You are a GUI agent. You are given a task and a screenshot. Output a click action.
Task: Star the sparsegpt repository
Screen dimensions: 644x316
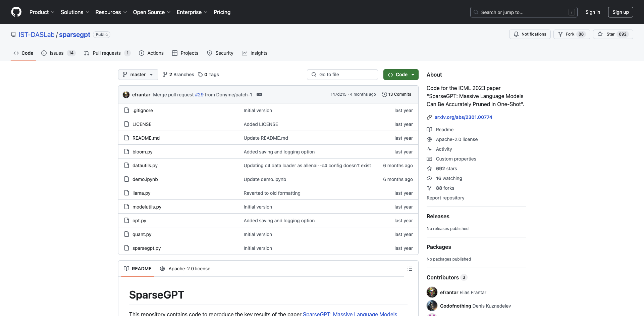(x=613, y=34)
